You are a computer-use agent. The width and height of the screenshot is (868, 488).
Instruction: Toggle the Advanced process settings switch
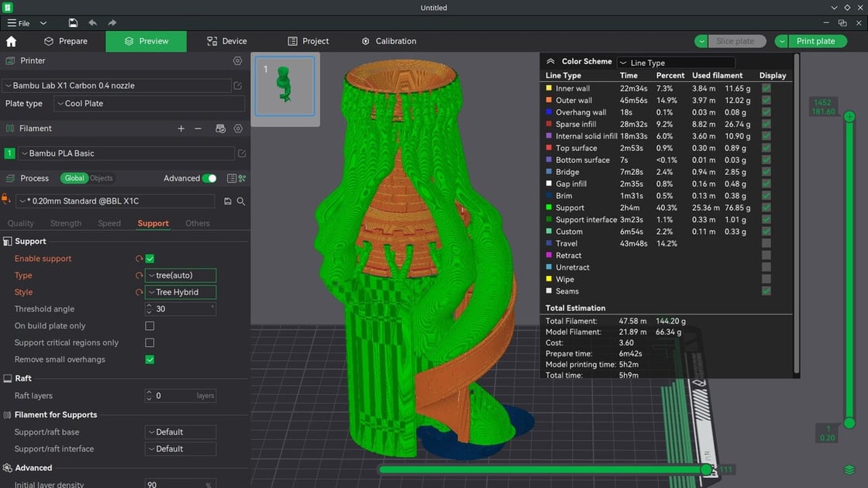click(x=210, y=178)
